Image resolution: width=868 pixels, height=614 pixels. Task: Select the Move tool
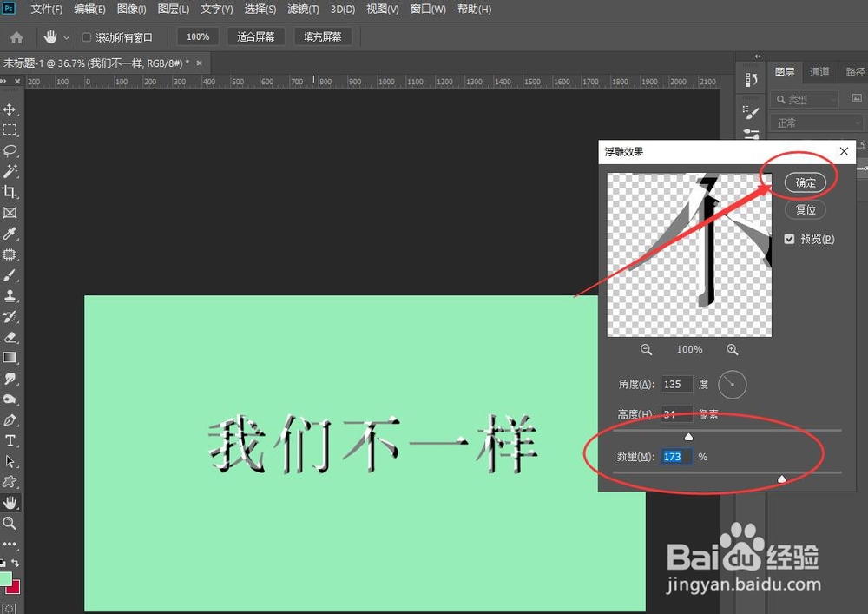10,109
